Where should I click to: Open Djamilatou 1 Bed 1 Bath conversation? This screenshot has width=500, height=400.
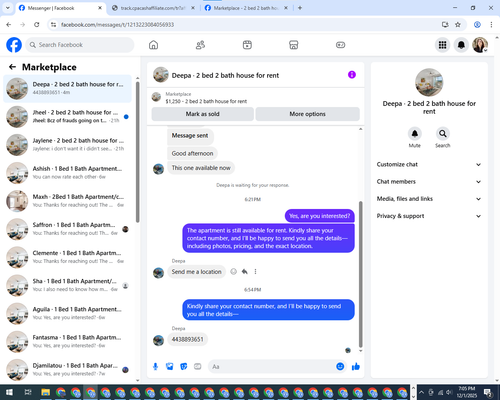[67, 370]
